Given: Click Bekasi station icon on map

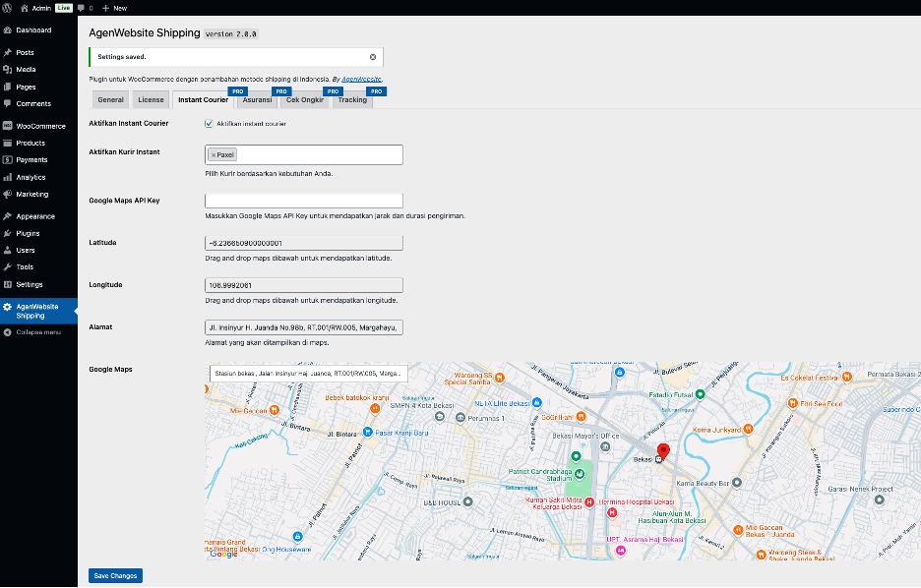Looking at the screenshot, I should pos(659,459).
